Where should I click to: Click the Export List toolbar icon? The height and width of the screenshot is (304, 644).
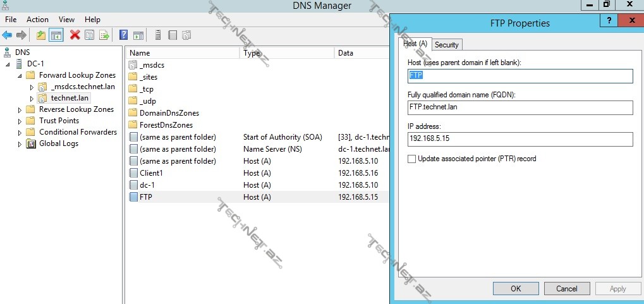tap(104, 35)
